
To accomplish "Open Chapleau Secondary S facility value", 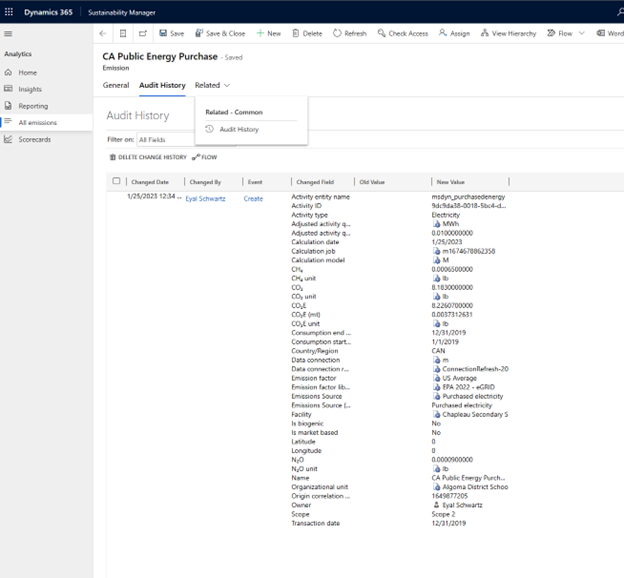I will point(475,414).
